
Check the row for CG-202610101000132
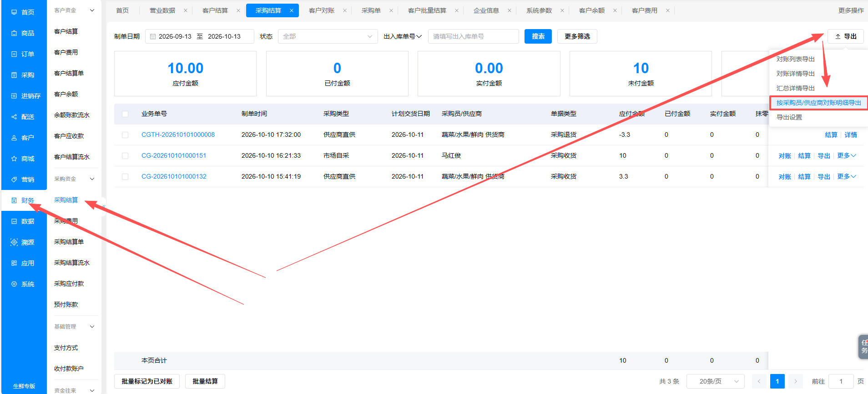pos(125,177)
